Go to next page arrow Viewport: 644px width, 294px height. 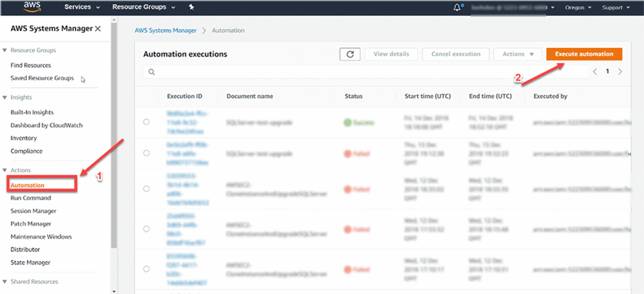tap(620, 72)
